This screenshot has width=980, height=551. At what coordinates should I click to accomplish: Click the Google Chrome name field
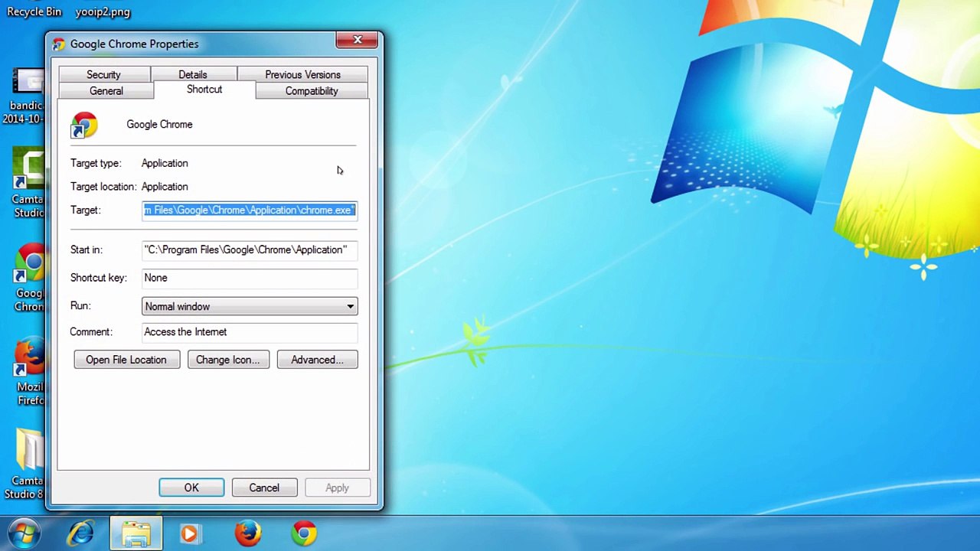pyautogui.click(x=159, y=124)
